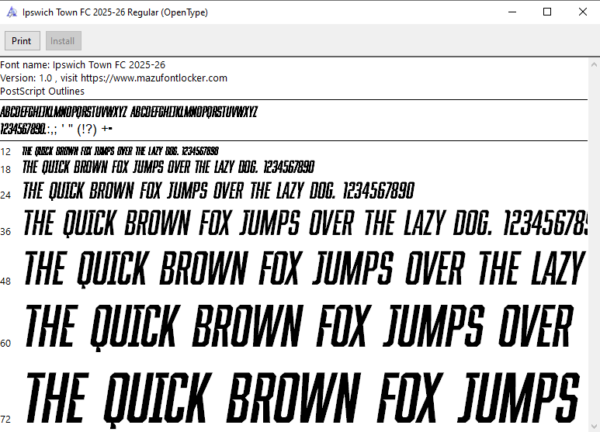Viewport: 600px width, 432px height.
Task: Minimize the font viewer window
Action: point(512,12)
